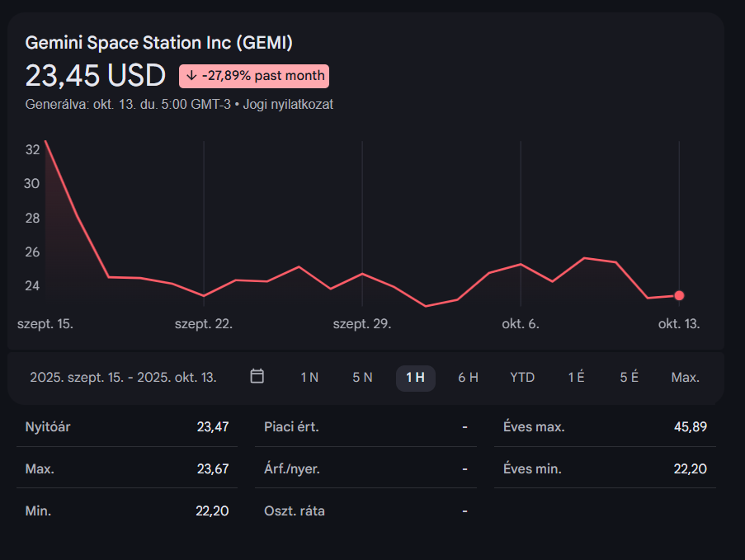The image size is (745, 560).
Task: Click the Nyitóár row value 23,47
Action: coord(212,427)
